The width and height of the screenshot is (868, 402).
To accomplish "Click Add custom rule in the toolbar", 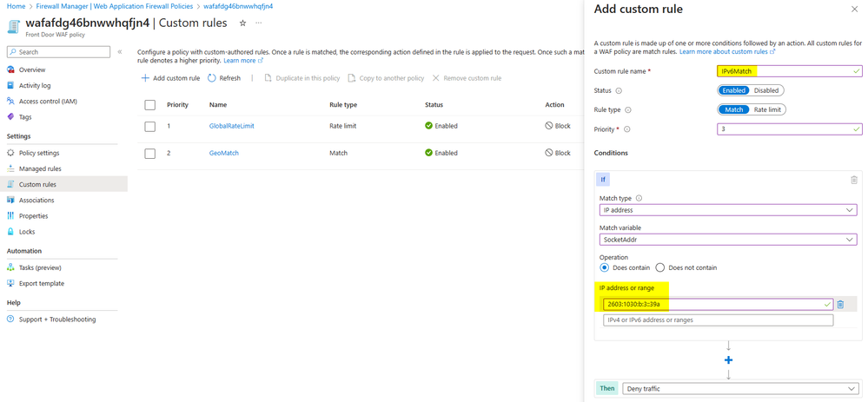I will point(170,78).
